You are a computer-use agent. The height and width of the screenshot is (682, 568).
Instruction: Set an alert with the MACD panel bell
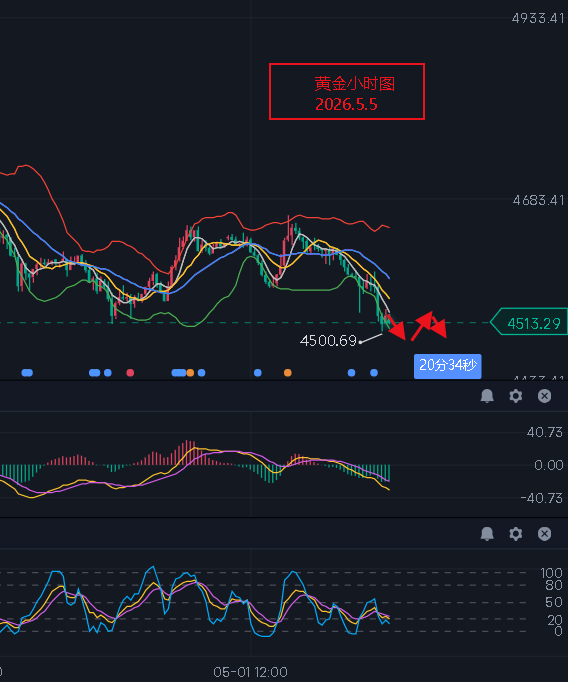coord(487,396)
